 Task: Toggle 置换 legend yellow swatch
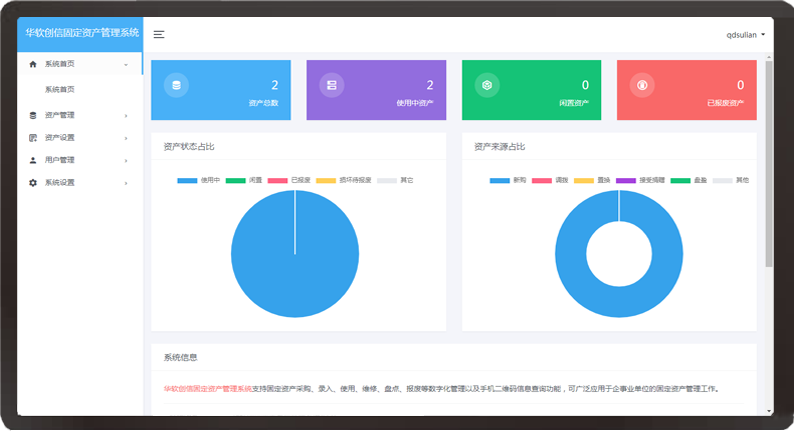(584, 180)
